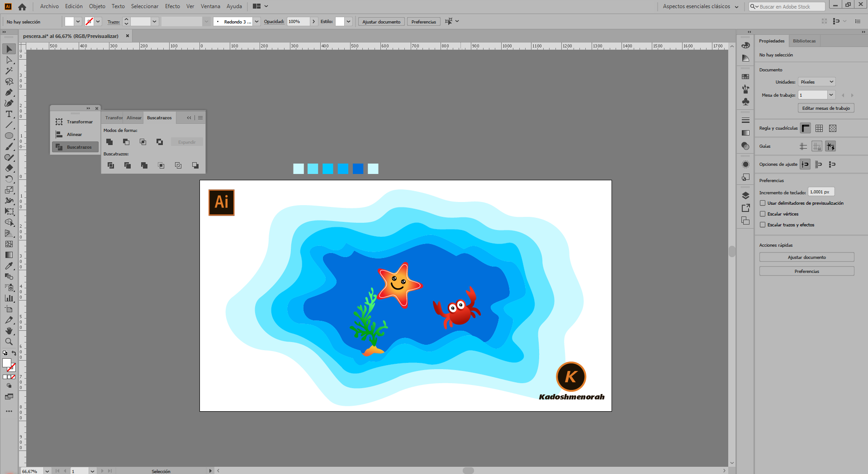Toggle rulers display in Regla y cuadrículas
This screenshot has width=868, height=474.
[x=806, y=128]
